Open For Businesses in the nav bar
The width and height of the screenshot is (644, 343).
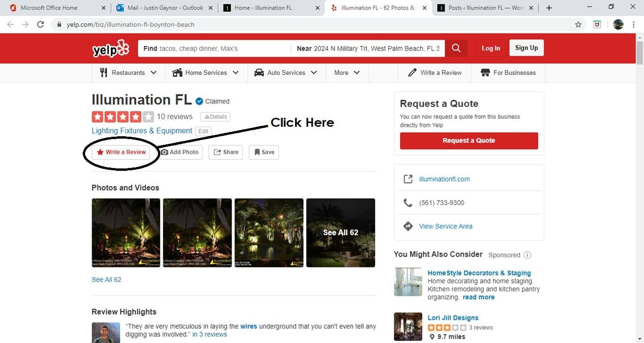(x=508, y=73)
